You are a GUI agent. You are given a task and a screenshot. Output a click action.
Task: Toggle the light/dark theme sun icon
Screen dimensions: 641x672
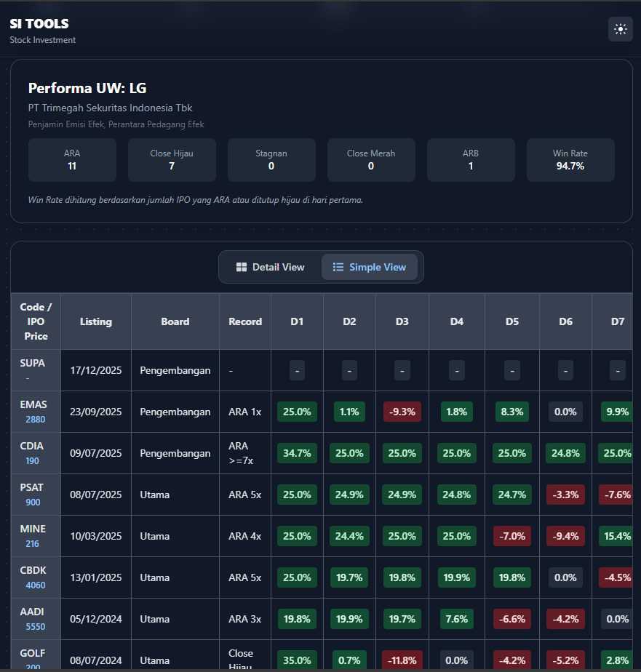coord(620,29)
